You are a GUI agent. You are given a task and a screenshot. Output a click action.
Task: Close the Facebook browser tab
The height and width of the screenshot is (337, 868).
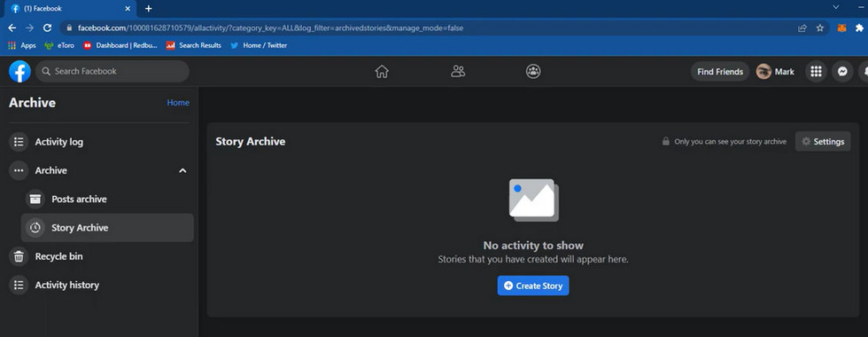(x=128, y=9)
